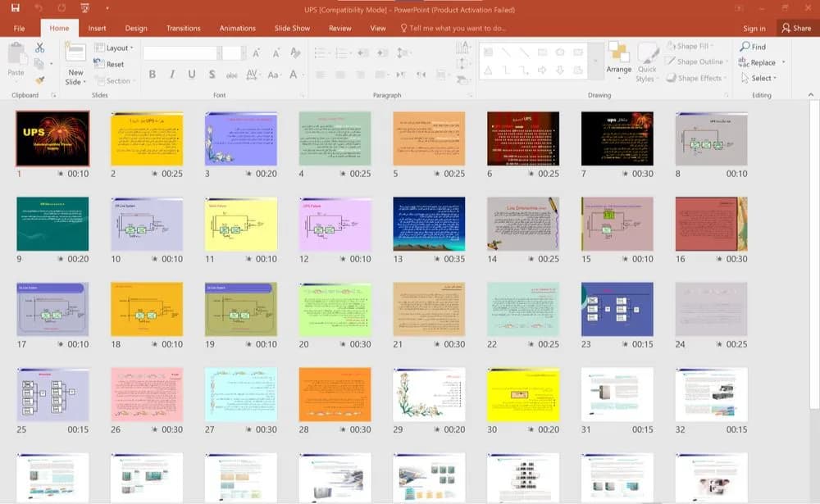
Task: Click the Start From Beginning slideshow icon
Action: (84, 8)
